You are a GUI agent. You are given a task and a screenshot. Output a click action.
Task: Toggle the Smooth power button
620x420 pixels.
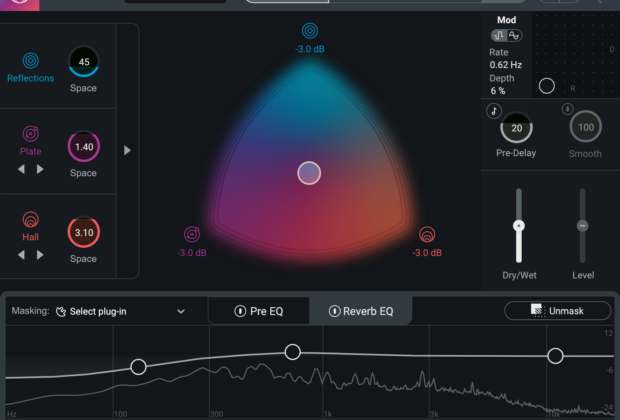[x=567, y=110]
